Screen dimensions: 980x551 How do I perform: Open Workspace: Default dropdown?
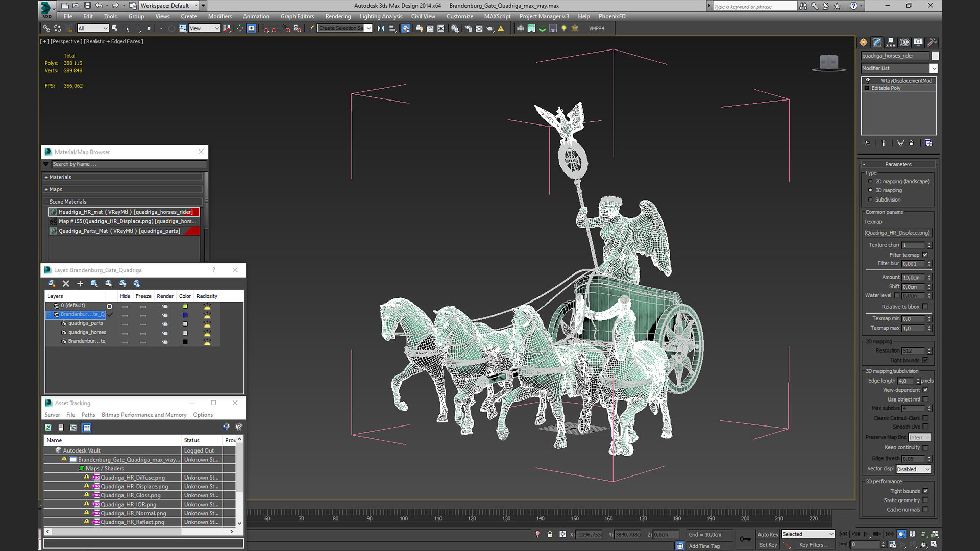point(169,6)
